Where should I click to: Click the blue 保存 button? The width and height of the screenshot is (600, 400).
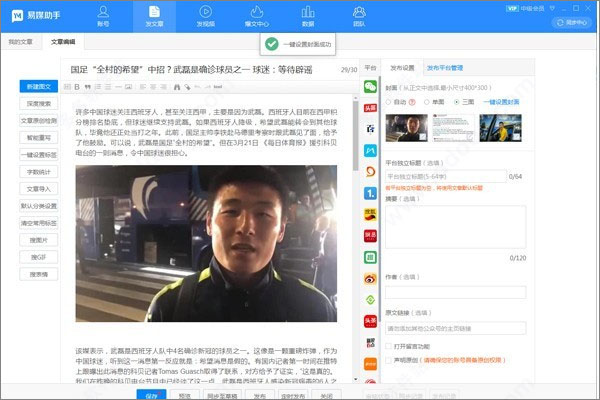click(151, 395)
